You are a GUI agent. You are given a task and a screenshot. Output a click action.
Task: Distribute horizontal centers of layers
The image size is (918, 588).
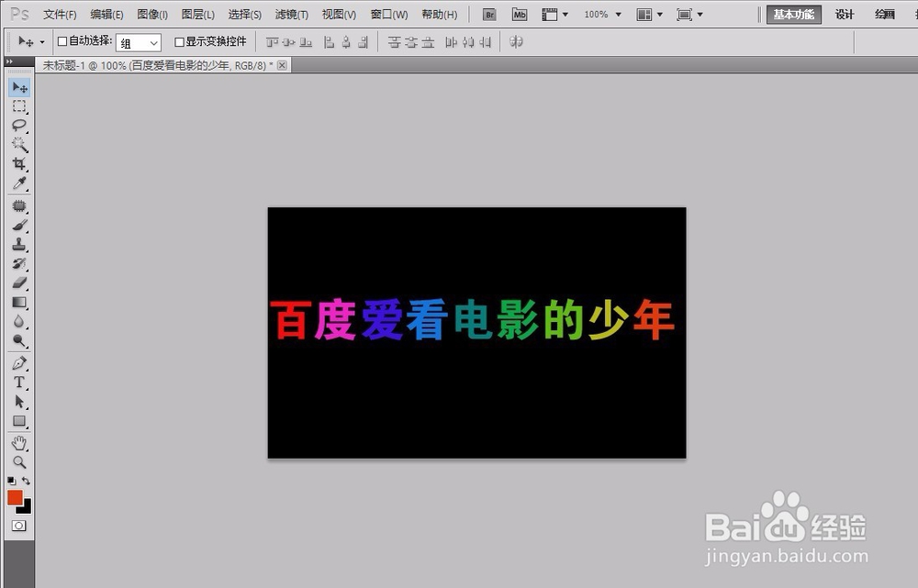coord(468,42)
